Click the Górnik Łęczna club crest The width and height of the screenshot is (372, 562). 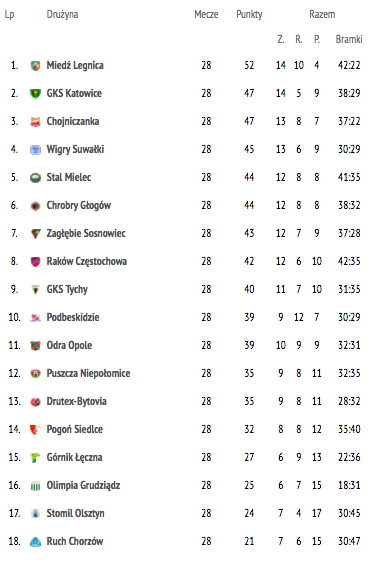pyautogui.click(x=35, y=457)
